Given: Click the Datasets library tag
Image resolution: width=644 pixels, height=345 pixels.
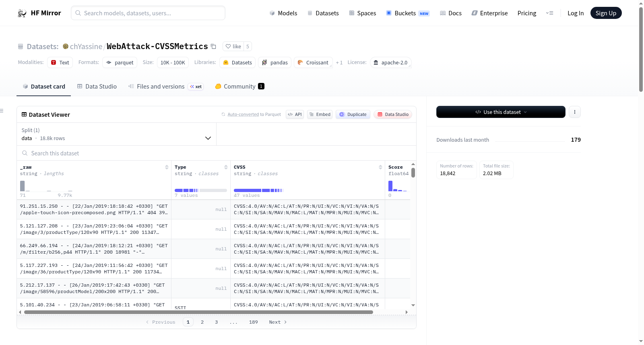Looking at the screenshot, I should coord(237,62).
